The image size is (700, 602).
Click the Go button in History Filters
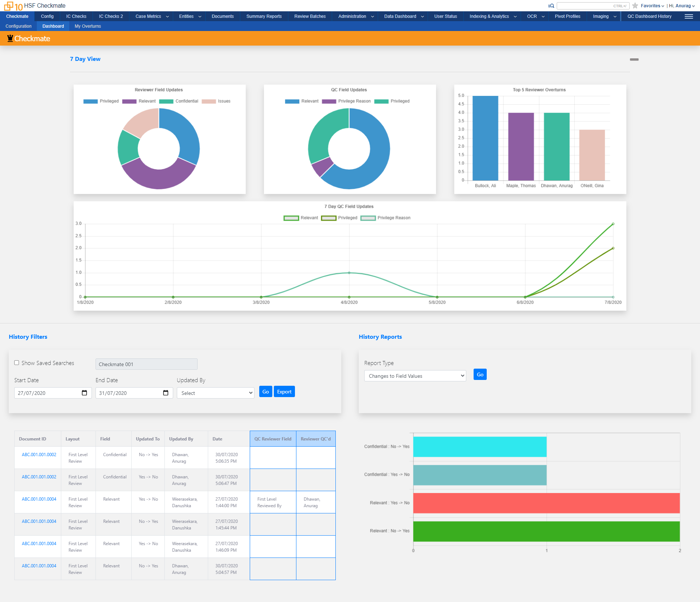coord(266,391)
